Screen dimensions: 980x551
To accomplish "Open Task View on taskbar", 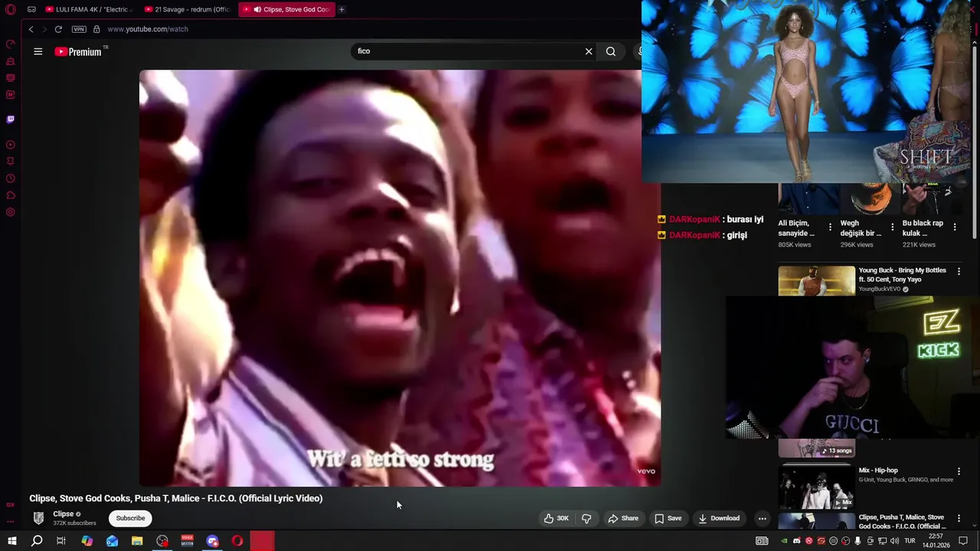I will coord(61,541).
